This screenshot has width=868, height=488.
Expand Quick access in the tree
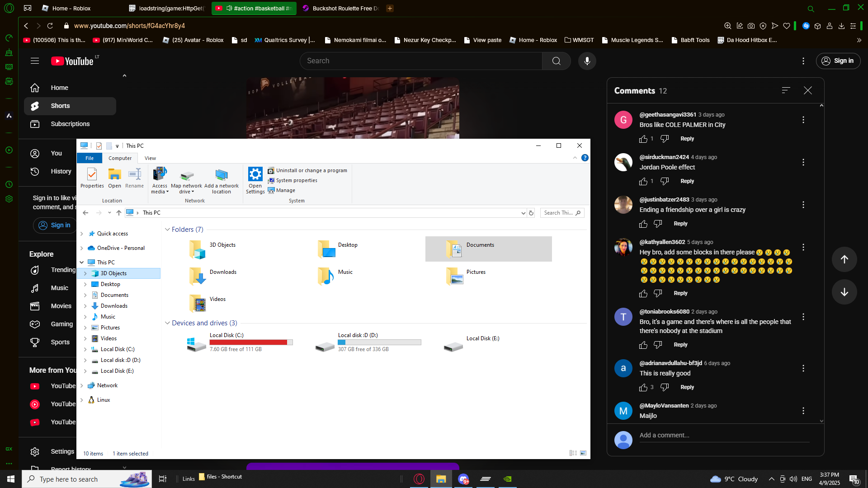click(x=82, y=234)
